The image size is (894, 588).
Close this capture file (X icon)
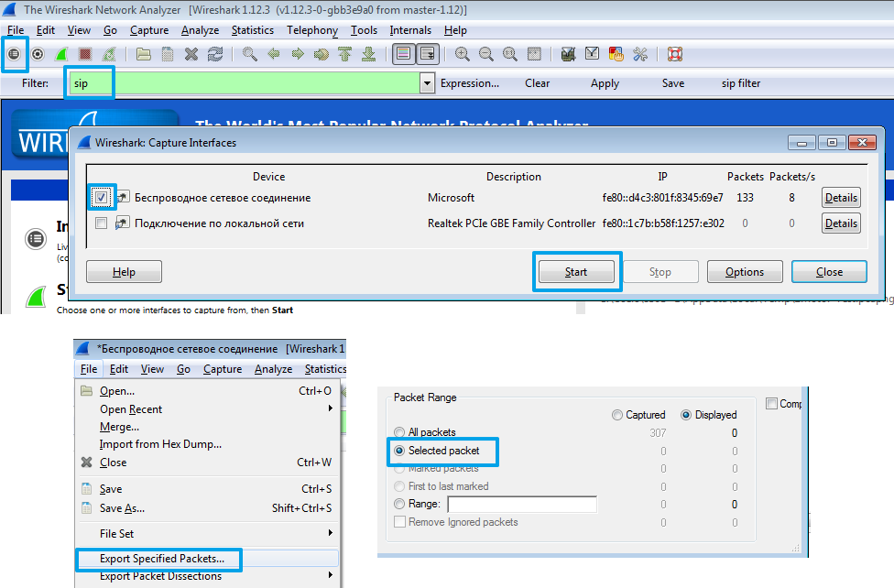pos(191,54)
